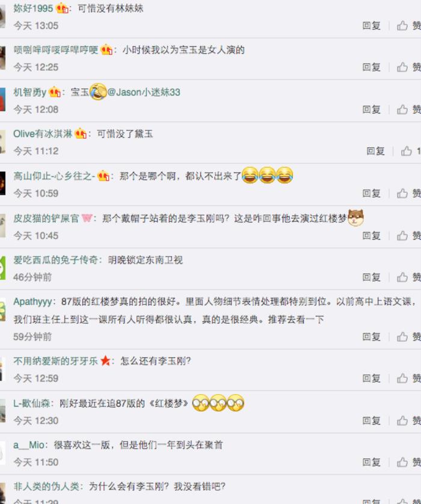Open user profile Apathyyy

point(32,302)
